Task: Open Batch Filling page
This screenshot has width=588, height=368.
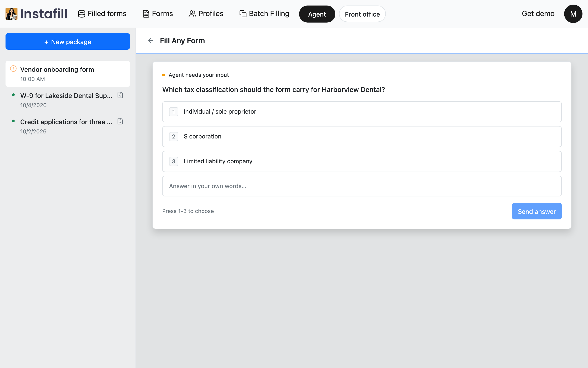Action: pyautogui.click(x=264, y=14)
